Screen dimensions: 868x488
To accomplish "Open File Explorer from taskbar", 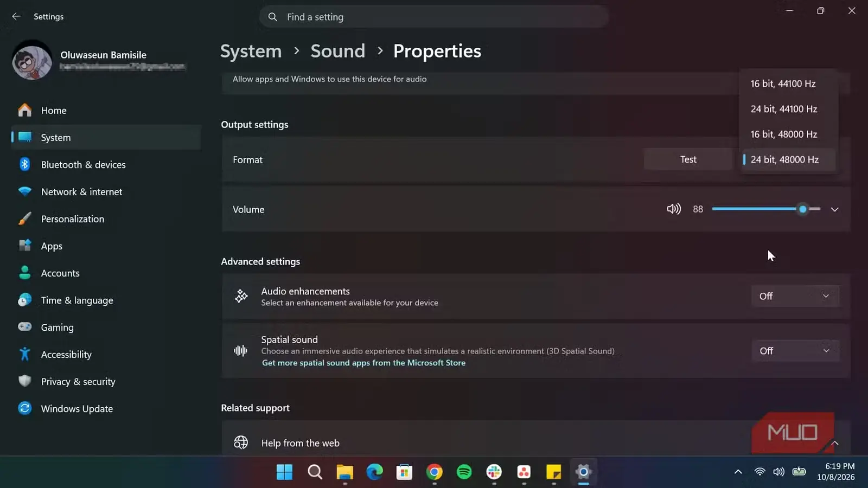I will [344, 472].
